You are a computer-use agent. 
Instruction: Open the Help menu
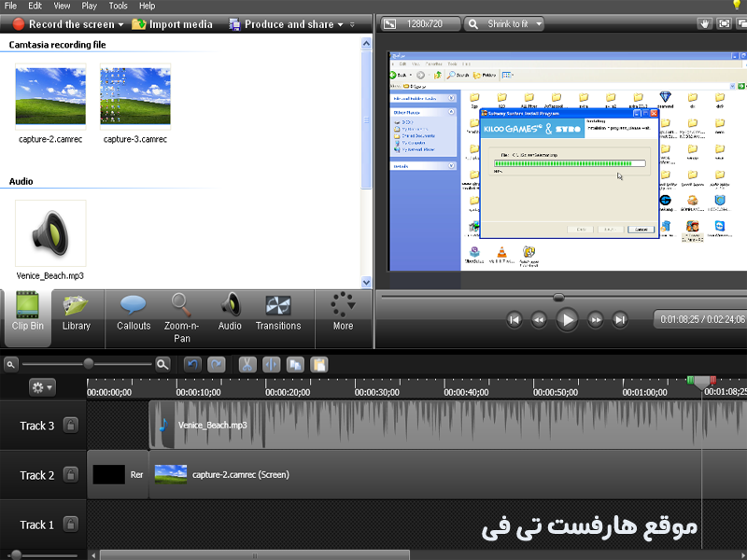coord(147,6)
